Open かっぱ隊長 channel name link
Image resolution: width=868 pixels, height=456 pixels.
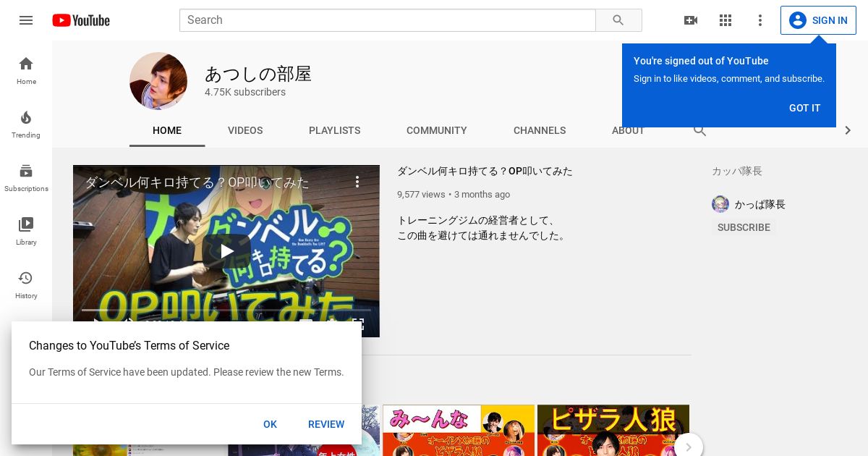[x=760, y=204]
